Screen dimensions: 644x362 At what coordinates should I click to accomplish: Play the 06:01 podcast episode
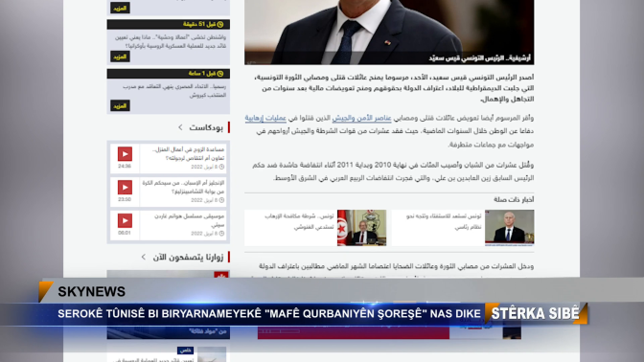[x=125, y=220]
